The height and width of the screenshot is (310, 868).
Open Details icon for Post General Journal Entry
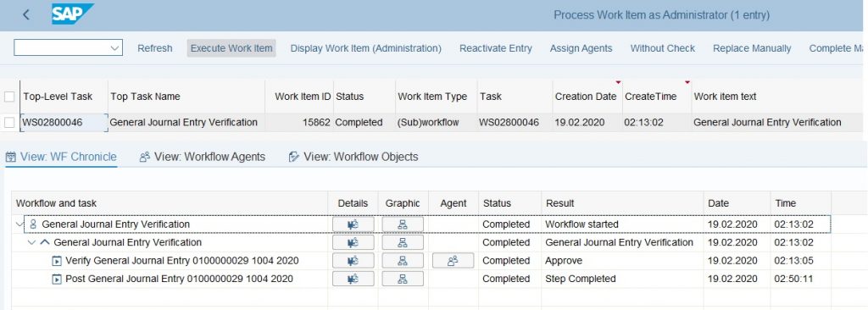pyautogui.click(x=353, y=279)
